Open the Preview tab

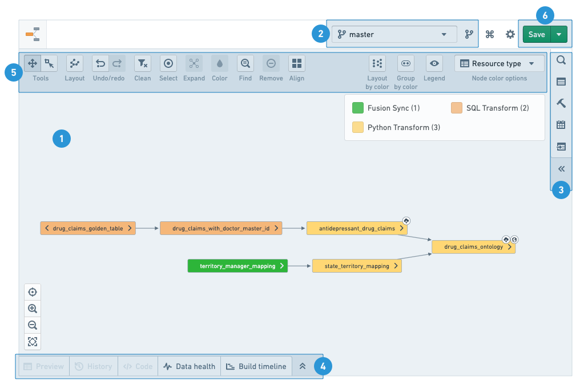click(44, 366)
